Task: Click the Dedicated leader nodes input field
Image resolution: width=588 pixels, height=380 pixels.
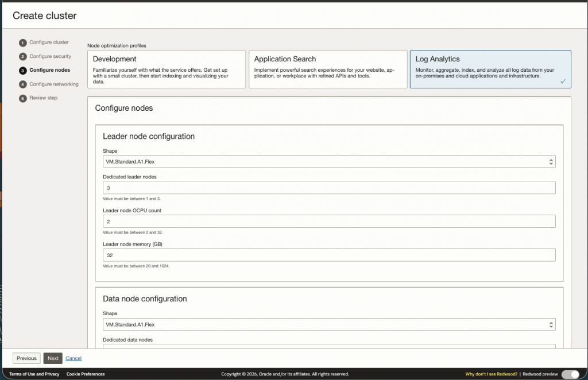Action: (329, 188)
